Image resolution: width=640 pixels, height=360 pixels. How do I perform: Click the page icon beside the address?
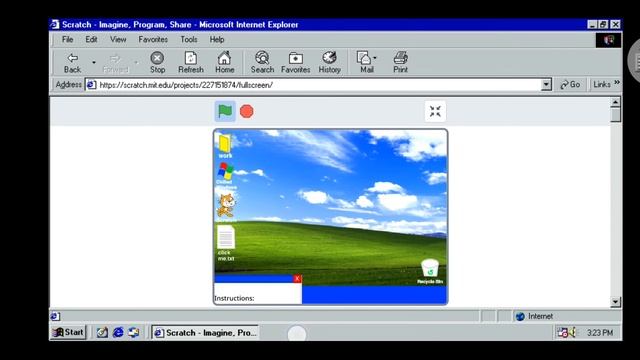tap(92, 85)
